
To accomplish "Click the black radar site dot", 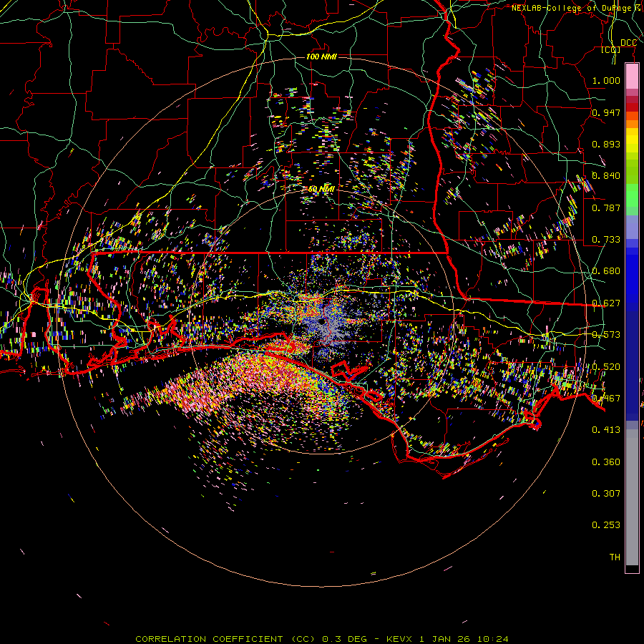I will (321, 321).
